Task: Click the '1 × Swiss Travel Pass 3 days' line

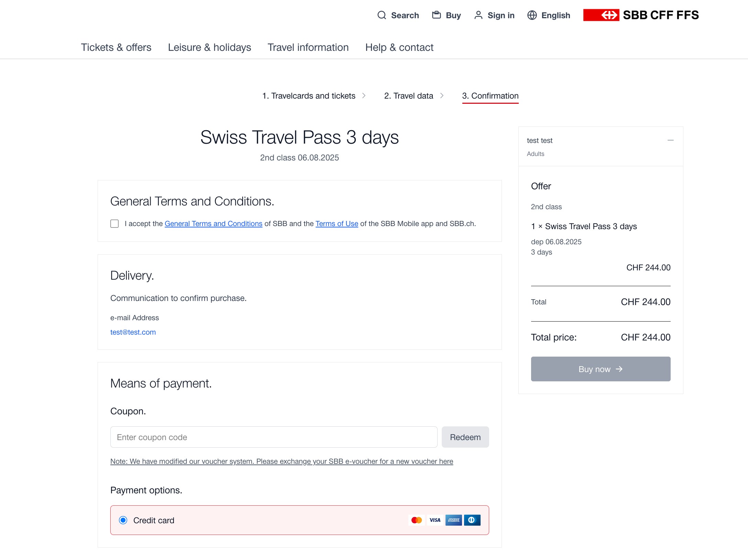Action: [584, 226]
